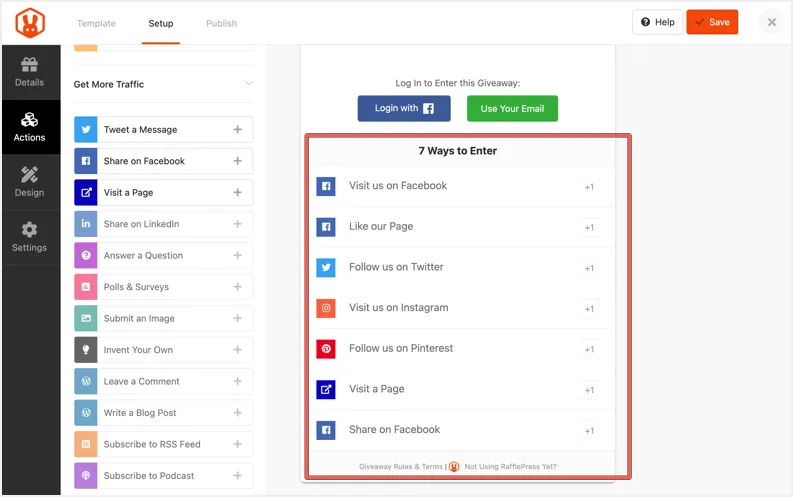
Task: Add the Polls & Surveys action
Action: pyautogui.click(x=237, y=287)
